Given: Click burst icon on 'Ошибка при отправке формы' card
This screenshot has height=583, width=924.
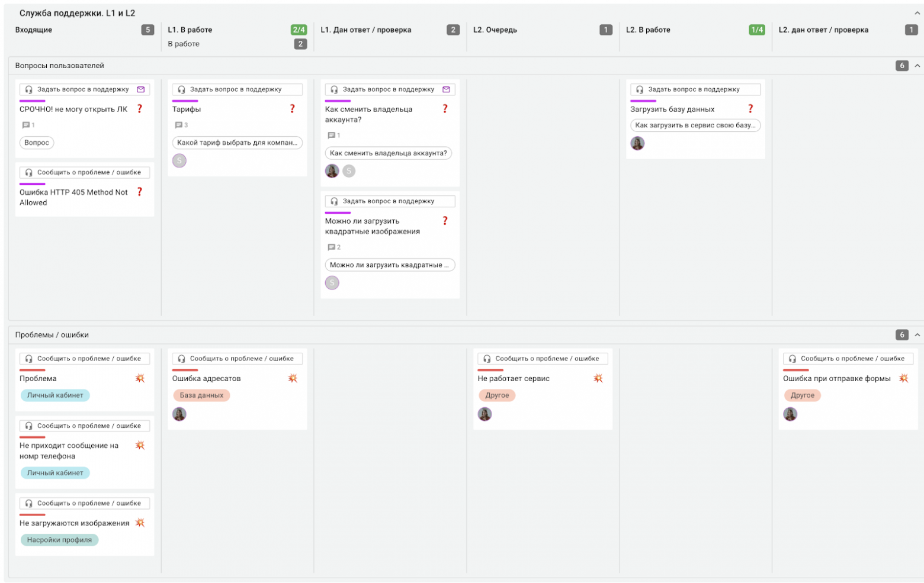Looking at the screenshot, I should (x=903, y=378).
